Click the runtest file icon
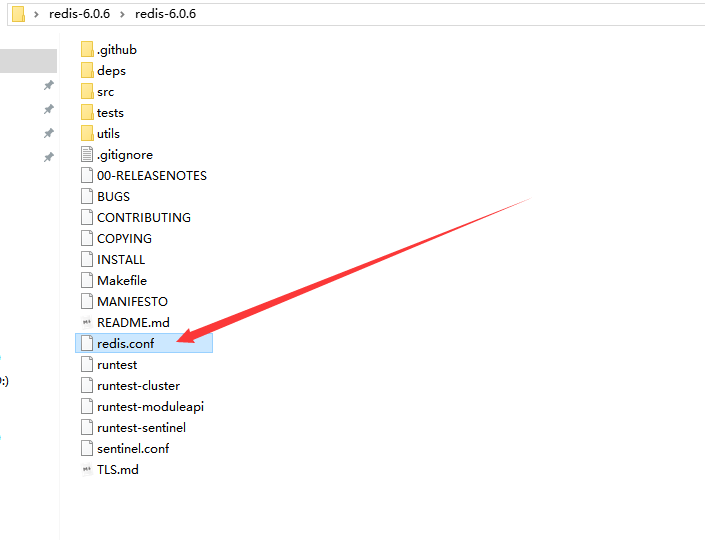This screenshot has height=540, width=705. pos(87,365)
